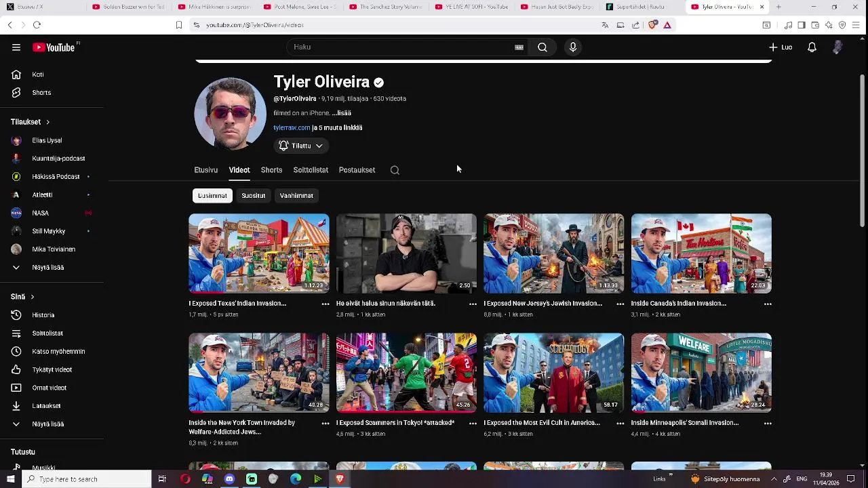Bookmark this page in address bar
The height and width of the screenshot is (488, 868).
pyautogui.click(x=178, y=25)
